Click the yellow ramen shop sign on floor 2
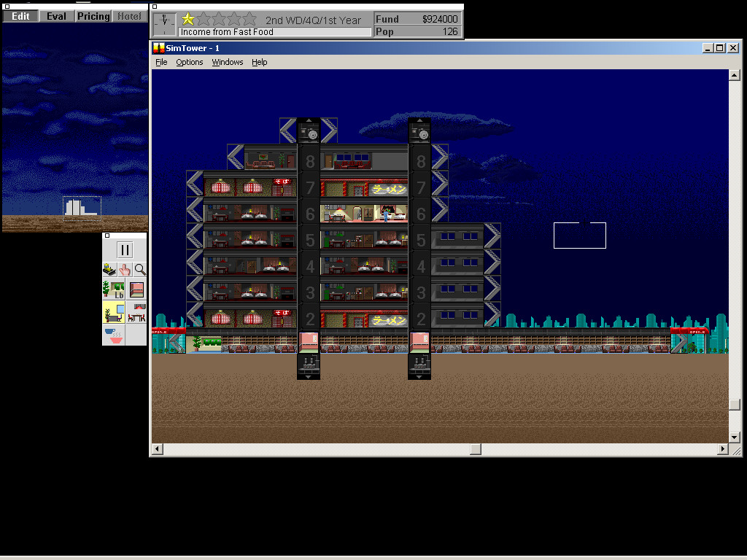This screenshot has height=560, width=747. (388, 321)
